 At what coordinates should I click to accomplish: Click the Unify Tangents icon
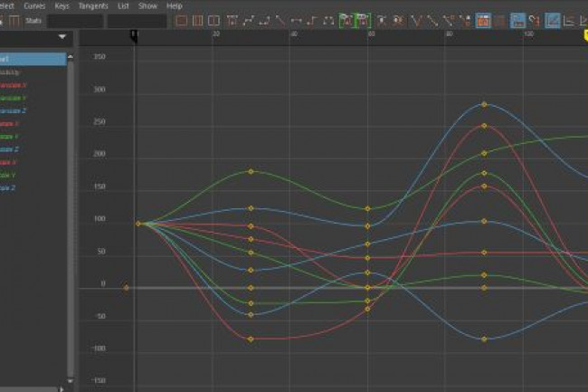tap(397, 20)
